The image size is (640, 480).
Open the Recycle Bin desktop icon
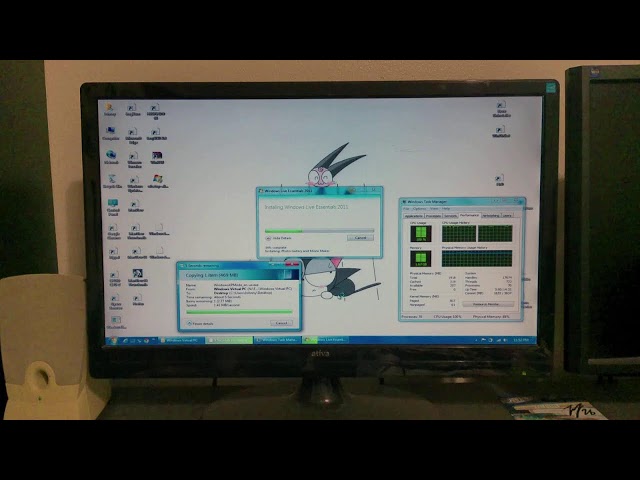pos(112,181)
